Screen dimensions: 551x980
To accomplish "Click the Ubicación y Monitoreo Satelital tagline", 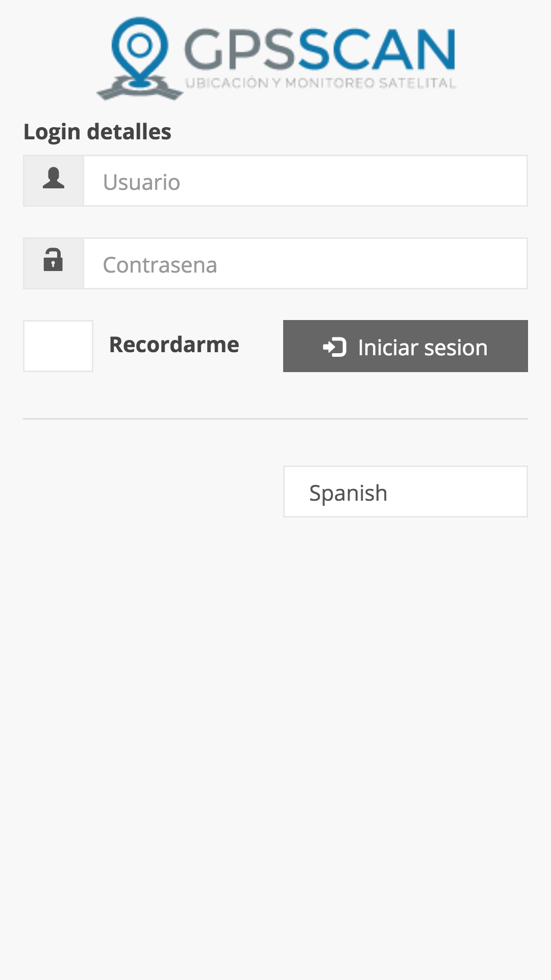I will (320, 83).
